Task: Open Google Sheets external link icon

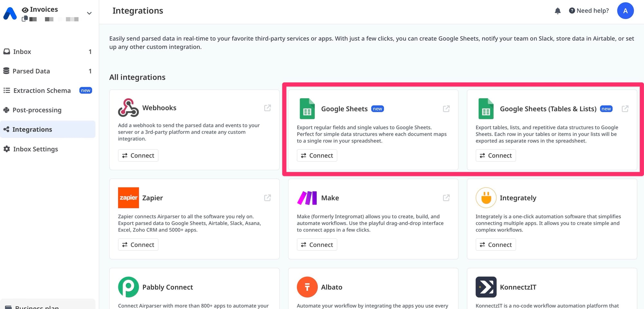Action: [446, 109]
